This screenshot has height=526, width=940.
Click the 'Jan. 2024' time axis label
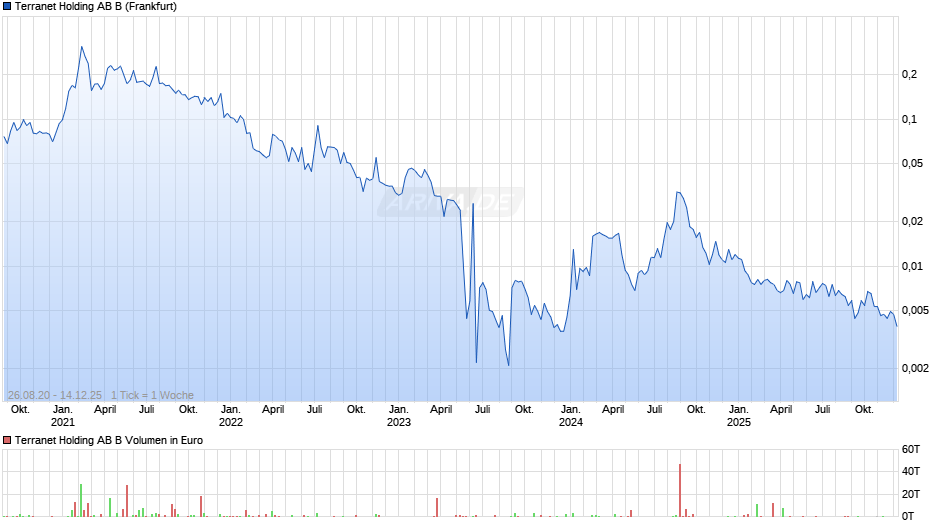coord(571,416)
